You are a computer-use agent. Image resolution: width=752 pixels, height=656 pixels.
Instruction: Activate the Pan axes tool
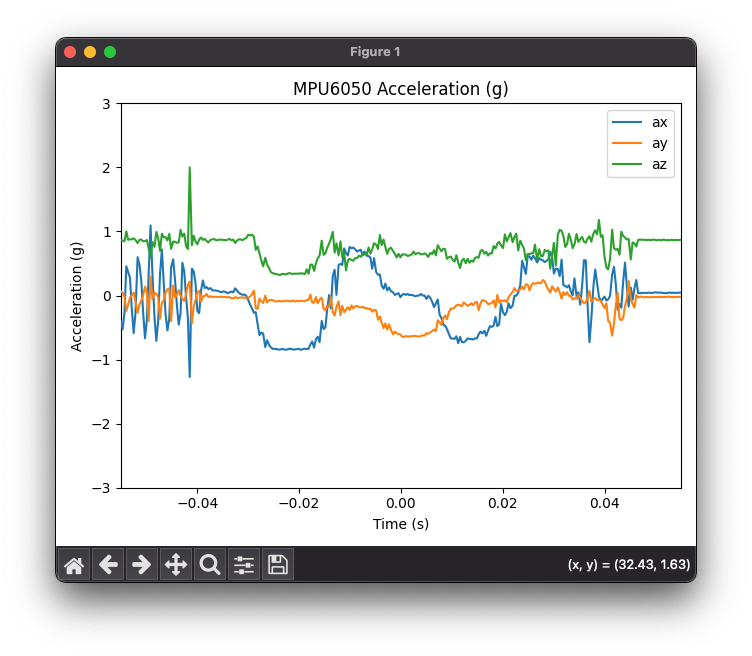[176, 564]
